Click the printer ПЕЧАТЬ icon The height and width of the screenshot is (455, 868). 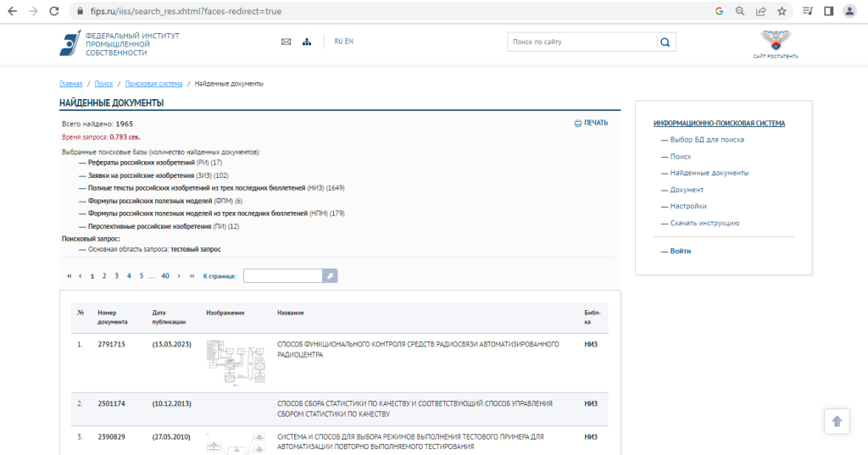(578, 123)
